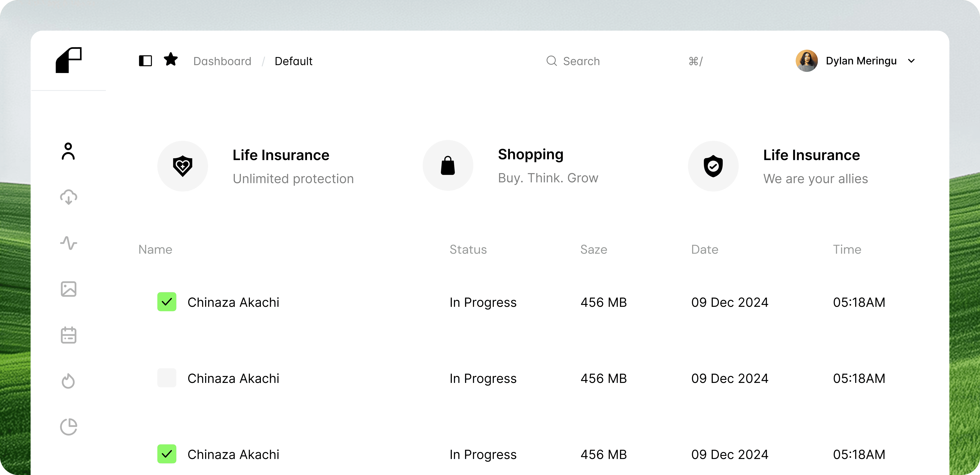Image resolution: width=980 pixels, height=475 pixels.
Task: Sort the table by Status column header
Action: pos(468,249)
